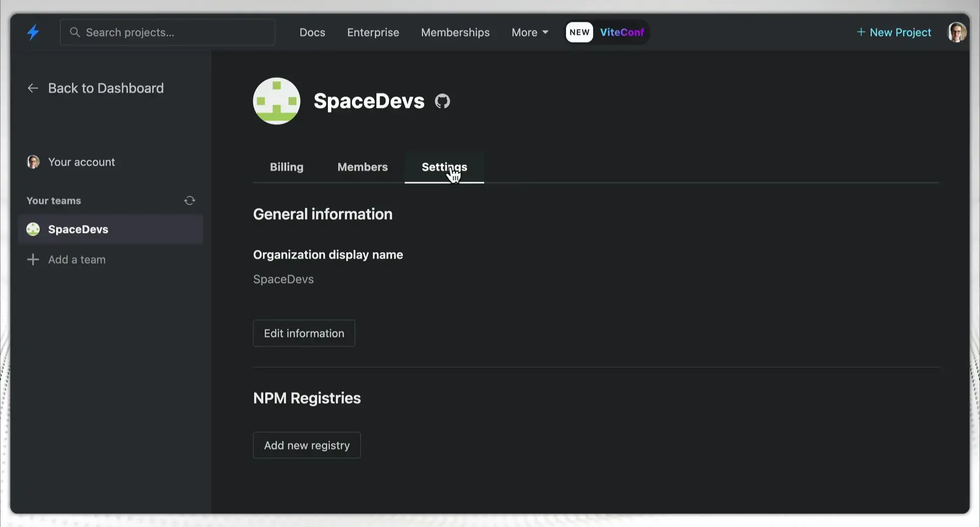
Task: Click the Your account avatar icon
Action: [x=33, y=162]
